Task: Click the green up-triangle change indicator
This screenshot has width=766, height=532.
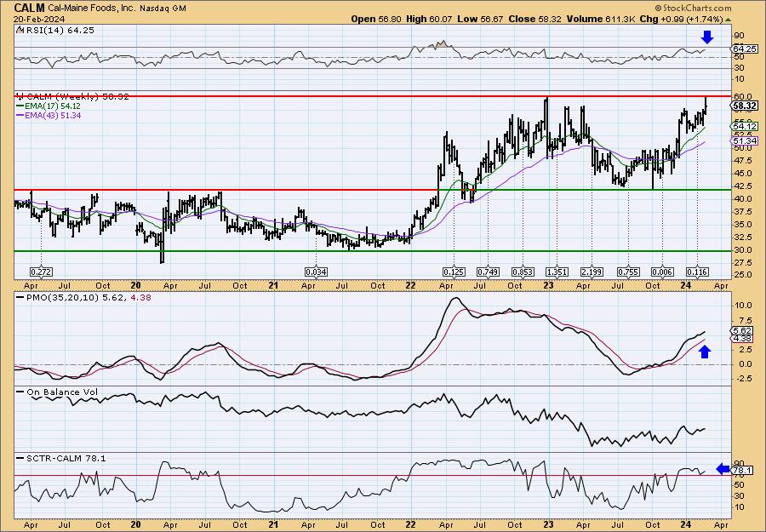Action: click(728, 20)
